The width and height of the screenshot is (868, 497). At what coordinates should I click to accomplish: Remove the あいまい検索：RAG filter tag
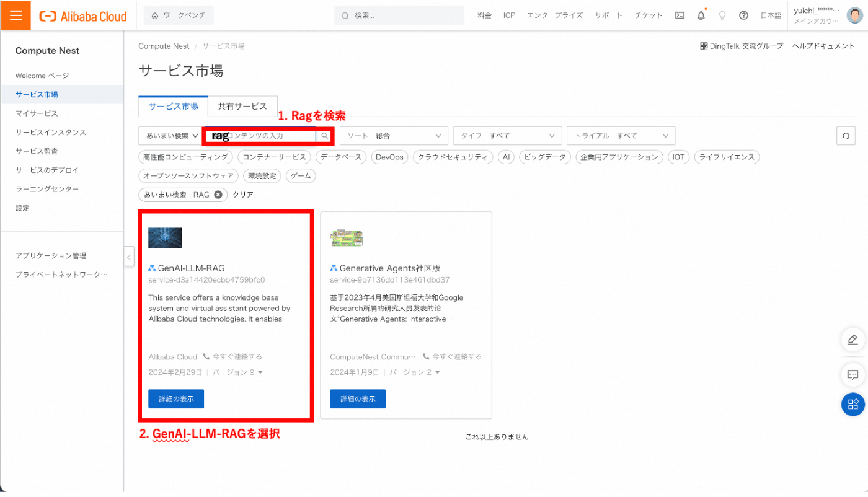[218, 195]
